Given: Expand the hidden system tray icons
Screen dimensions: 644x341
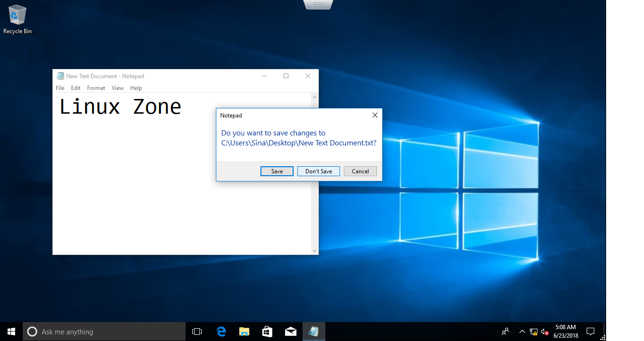Looking at the screenshot, I should pyautogui.click(x=522, y=332).
